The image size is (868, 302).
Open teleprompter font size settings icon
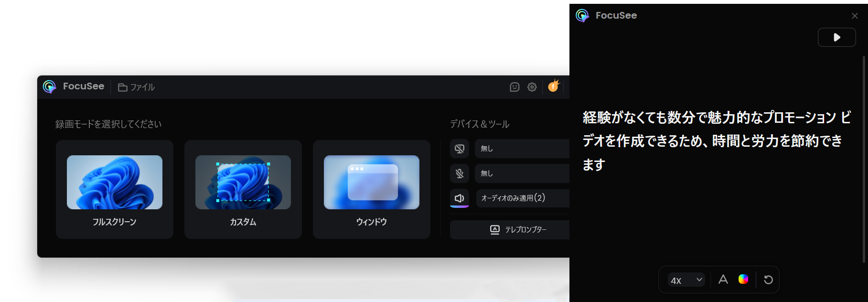point(723,280)
